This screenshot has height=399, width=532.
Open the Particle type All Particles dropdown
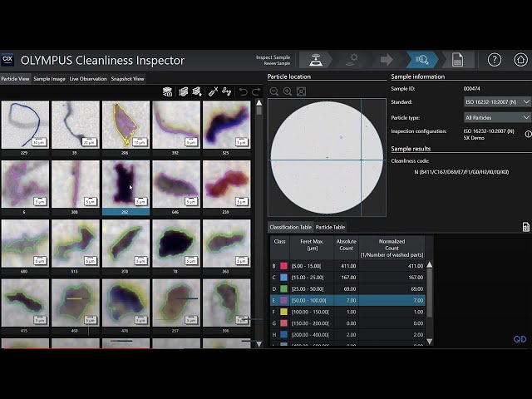[x=497, y=117]
